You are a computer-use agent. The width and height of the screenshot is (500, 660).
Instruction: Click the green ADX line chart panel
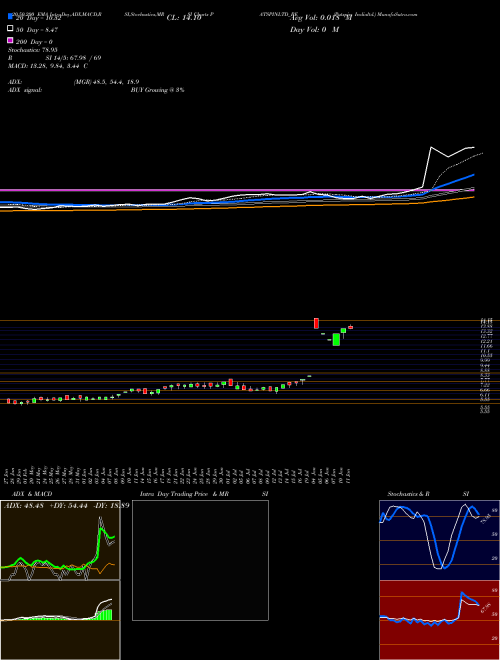click(60, 540)
